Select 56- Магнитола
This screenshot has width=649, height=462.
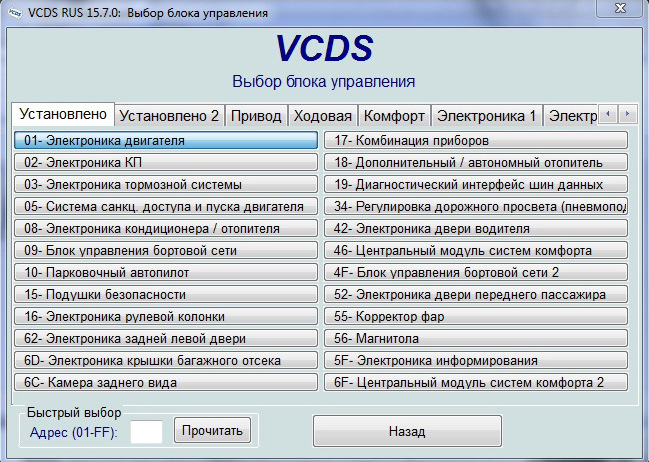click(x=476, y=338)
